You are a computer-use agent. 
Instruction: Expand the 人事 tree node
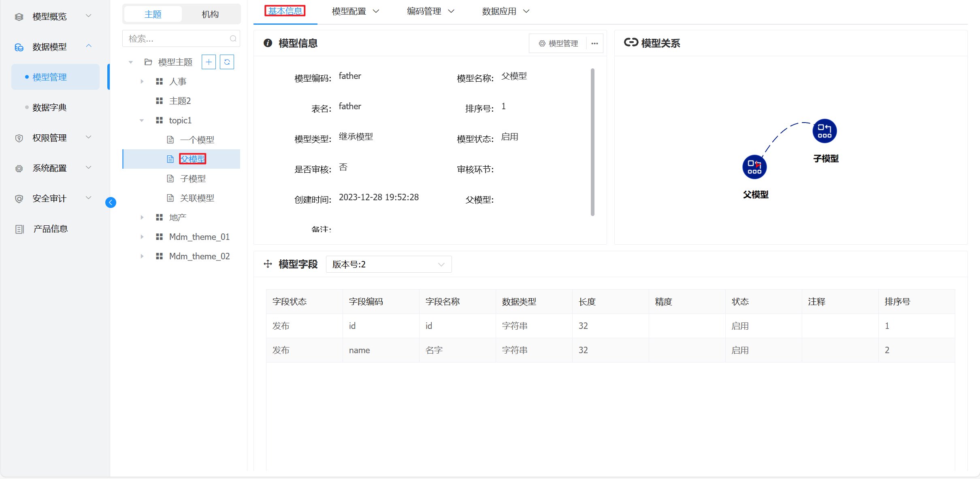click(142, 81)
